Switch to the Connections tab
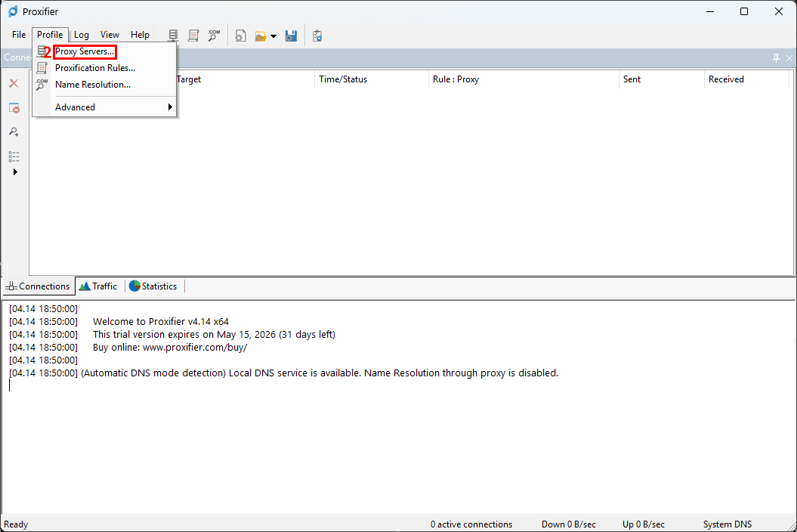 [x=38, y=286]
